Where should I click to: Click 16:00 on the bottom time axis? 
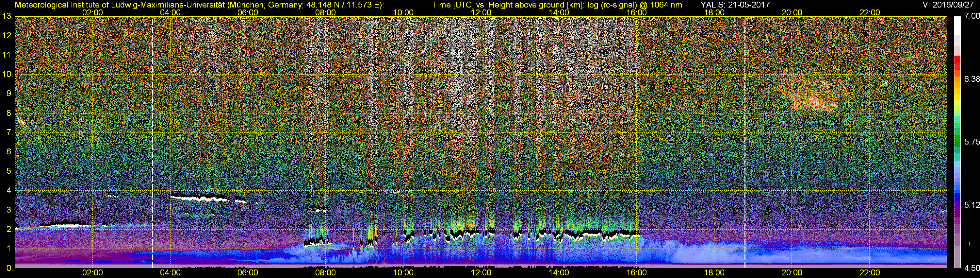pyautogui.click(x=636, y=273)
